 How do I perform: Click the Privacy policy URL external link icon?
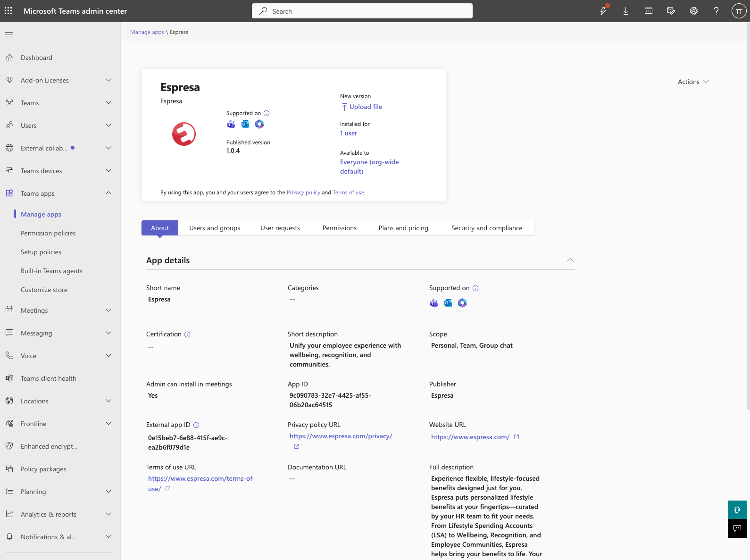[297, 446]
